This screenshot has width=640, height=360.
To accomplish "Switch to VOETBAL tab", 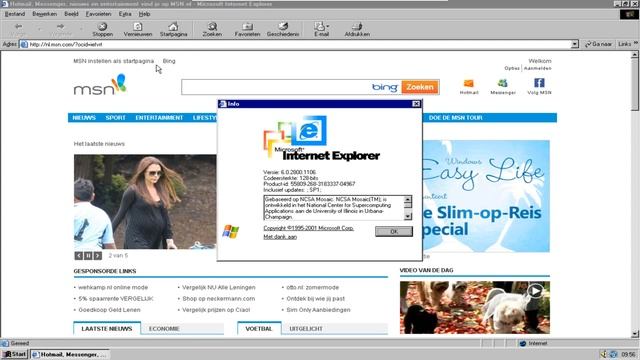I will (x=259, y=329).
